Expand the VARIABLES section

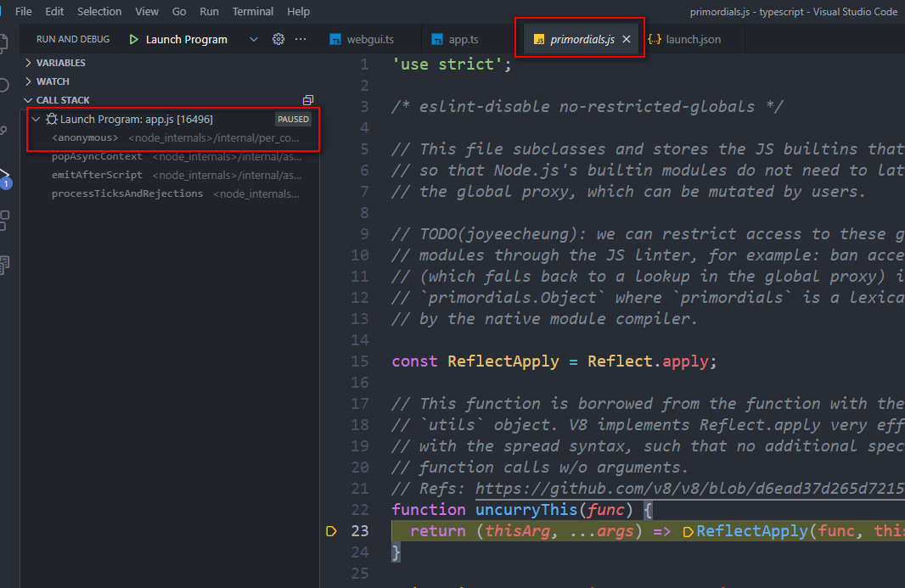tap(59, 62)
